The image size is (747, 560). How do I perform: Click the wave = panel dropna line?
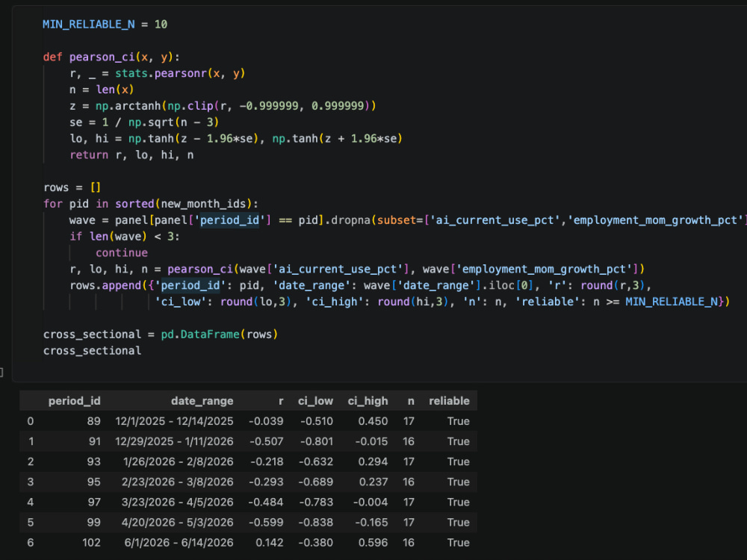408,220
